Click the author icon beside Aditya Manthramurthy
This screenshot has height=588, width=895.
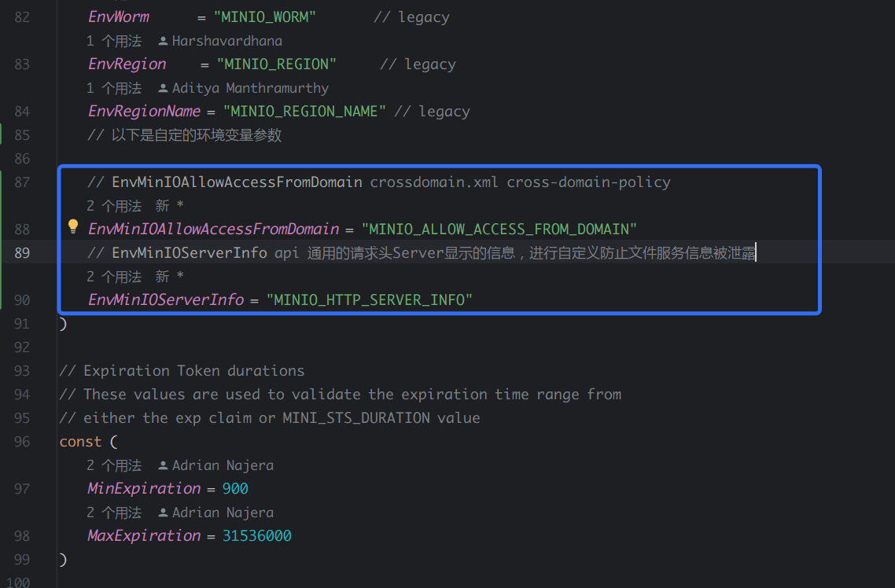[163, 88]
